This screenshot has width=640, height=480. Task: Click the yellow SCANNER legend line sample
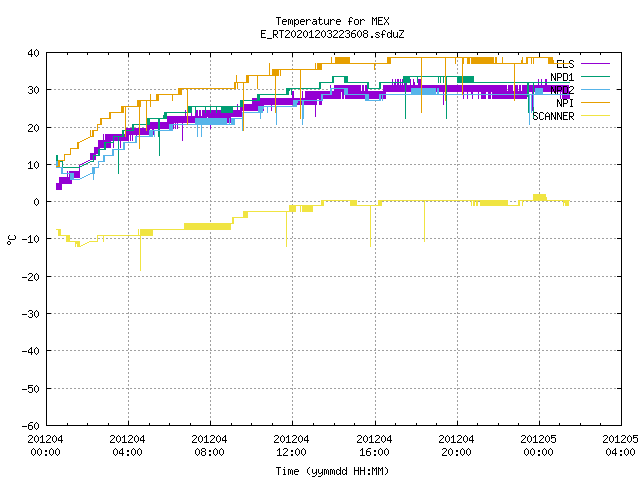[595, 116]
